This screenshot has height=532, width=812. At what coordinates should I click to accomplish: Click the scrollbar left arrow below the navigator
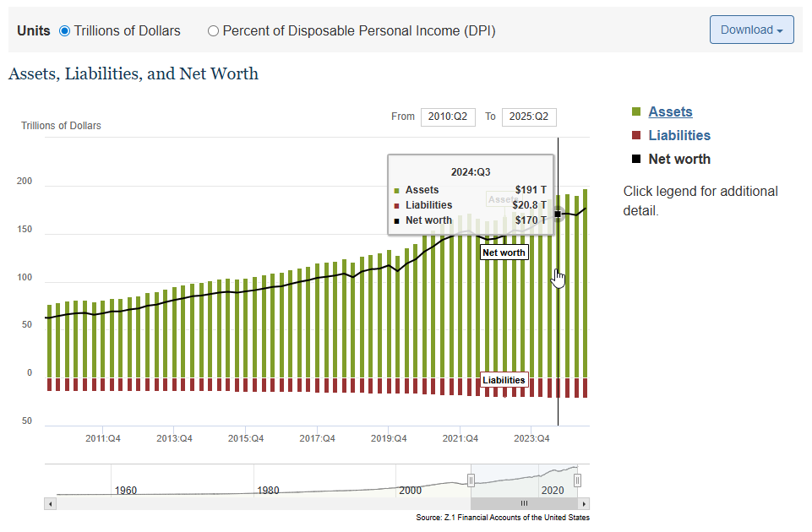tap(50, 503)
